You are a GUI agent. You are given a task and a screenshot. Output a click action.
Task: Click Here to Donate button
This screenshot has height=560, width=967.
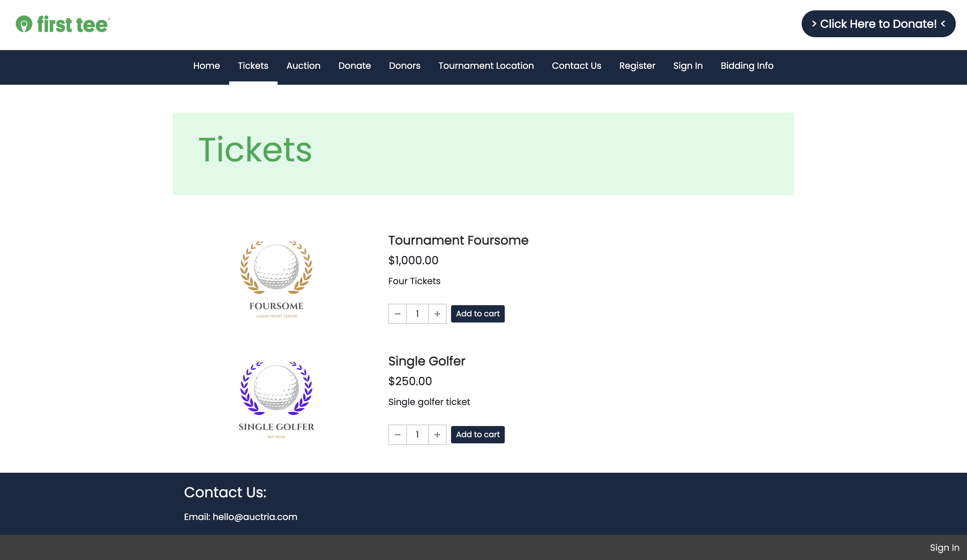coord(878,24)
